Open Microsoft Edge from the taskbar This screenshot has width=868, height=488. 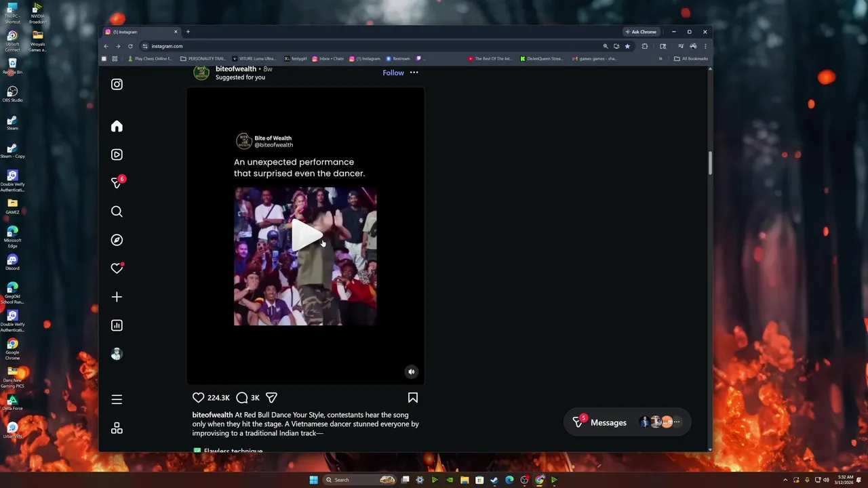pos(509,480)
